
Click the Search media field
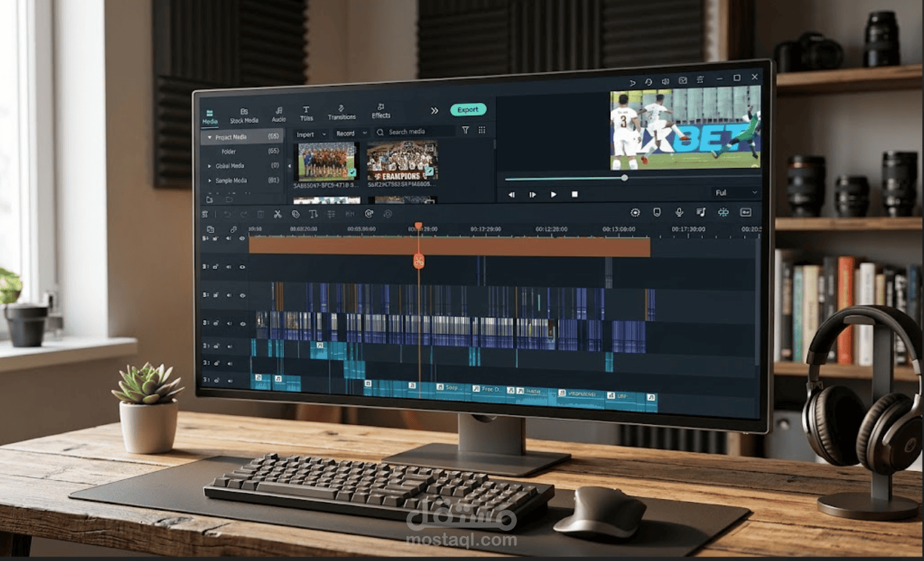point(415,132)
